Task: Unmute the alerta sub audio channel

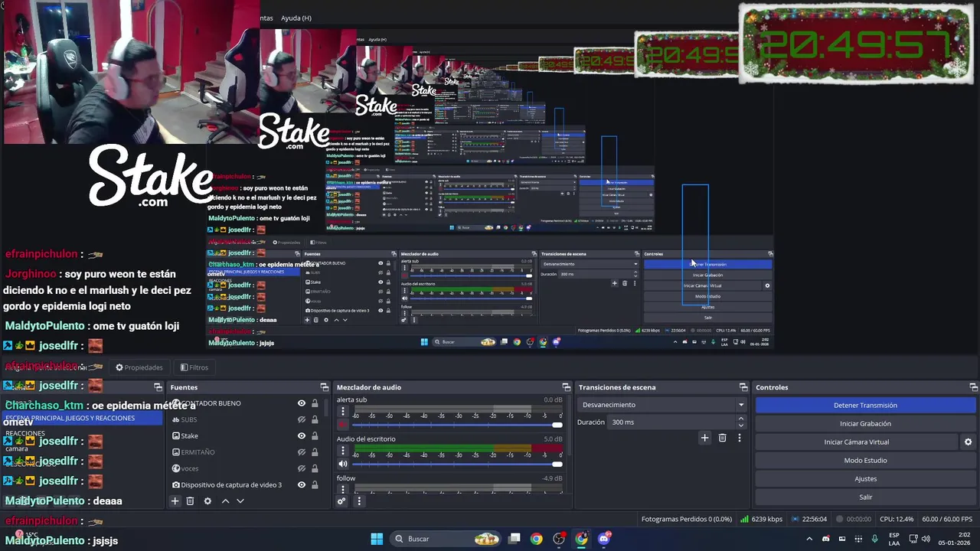Action: (343, 425)
